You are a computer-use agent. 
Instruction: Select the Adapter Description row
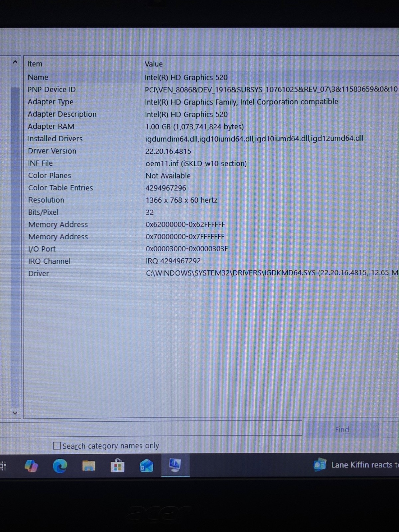[212, 114]
